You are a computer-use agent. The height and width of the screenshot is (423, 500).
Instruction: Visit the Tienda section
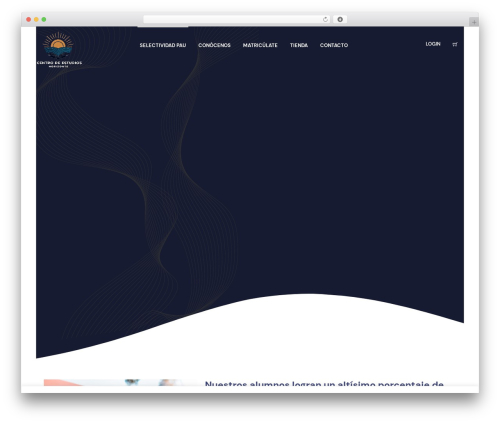tap(299, 45)
